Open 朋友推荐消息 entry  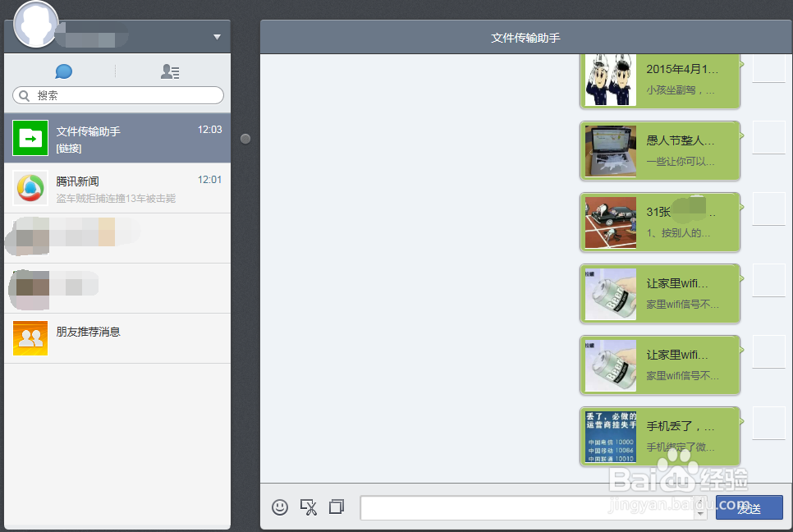click(x=117, y=338)
